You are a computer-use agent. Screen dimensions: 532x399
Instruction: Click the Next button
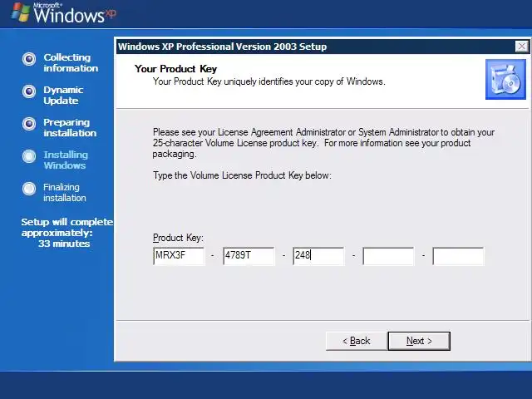419,341
